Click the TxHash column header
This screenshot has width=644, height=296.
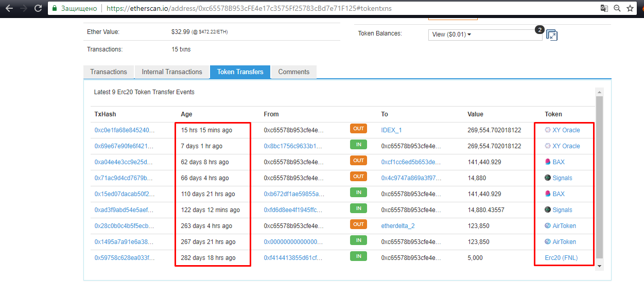[105, 114]
